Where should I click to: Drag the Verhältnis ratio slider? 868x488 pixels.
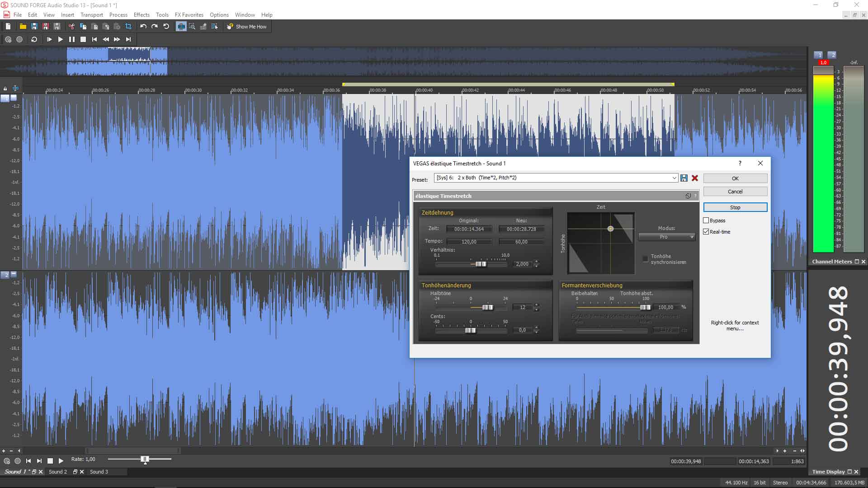coord(479,264)
